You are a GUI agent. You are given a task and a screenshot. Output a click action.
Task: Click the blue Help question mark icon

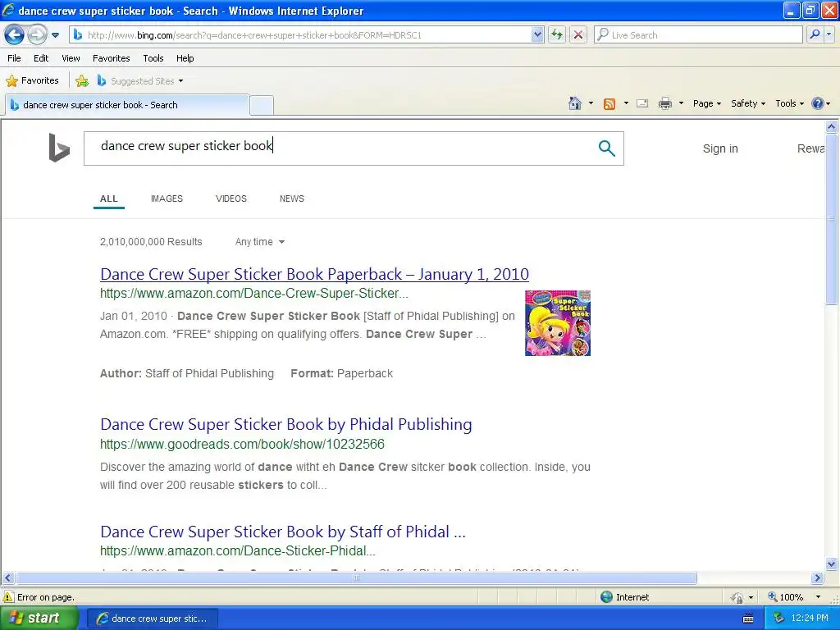pyautogui.click(x=818, y=103)
